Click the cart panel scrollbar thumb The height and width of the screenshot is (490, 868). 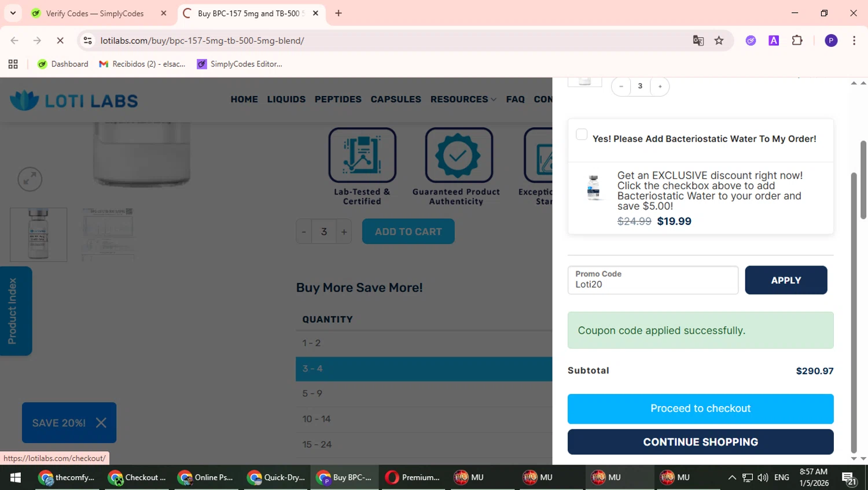coord(853,312)
